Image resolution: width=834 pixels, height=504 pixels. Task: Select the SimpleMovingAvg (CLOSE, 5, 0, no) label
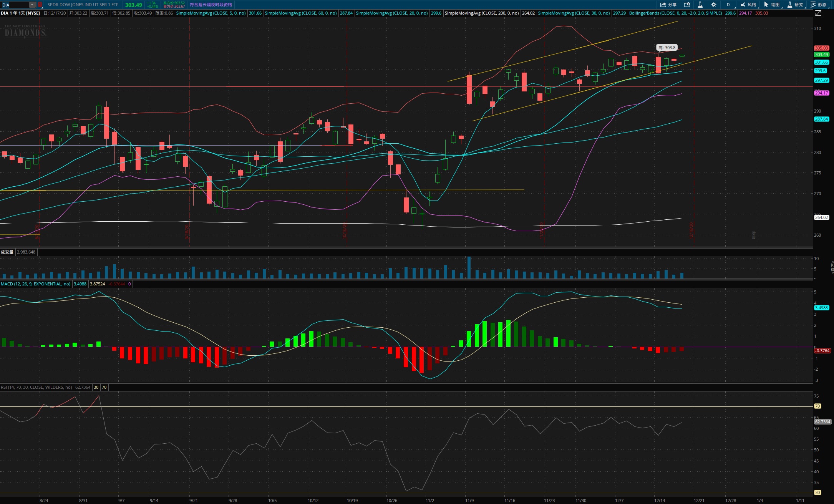(x=211, y=13)
